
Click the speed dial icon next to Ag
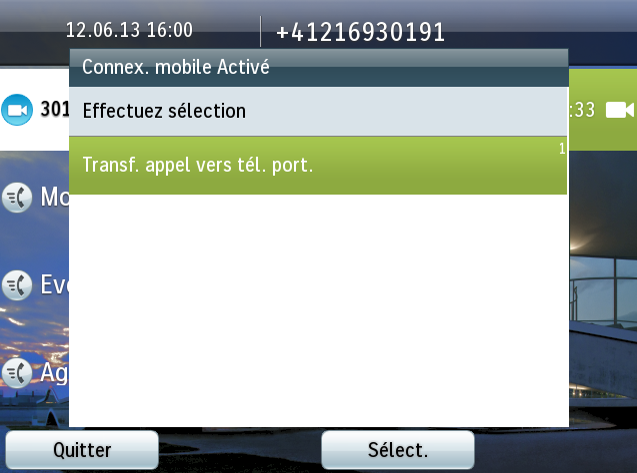point(17,373)
